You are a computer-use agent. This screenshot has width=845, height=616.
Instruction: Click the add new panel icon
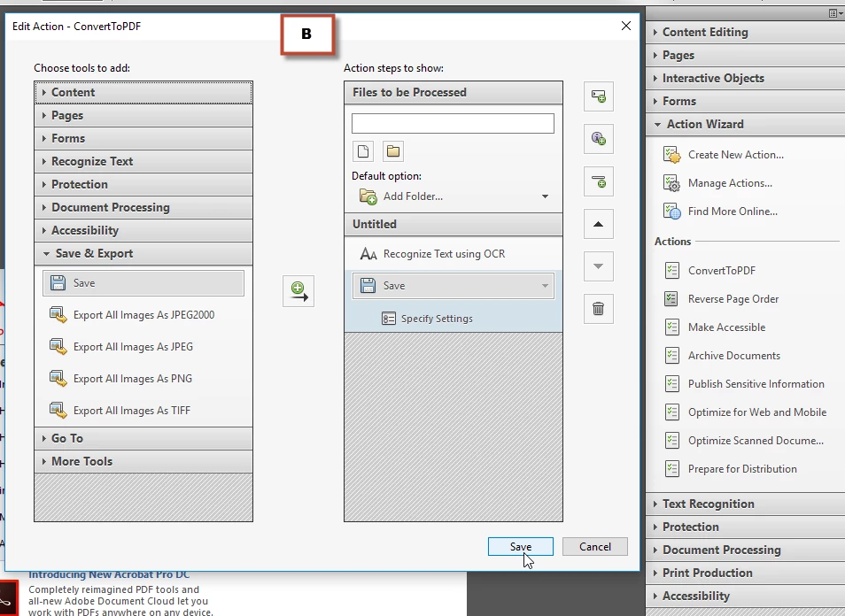[x=598, y=96]
